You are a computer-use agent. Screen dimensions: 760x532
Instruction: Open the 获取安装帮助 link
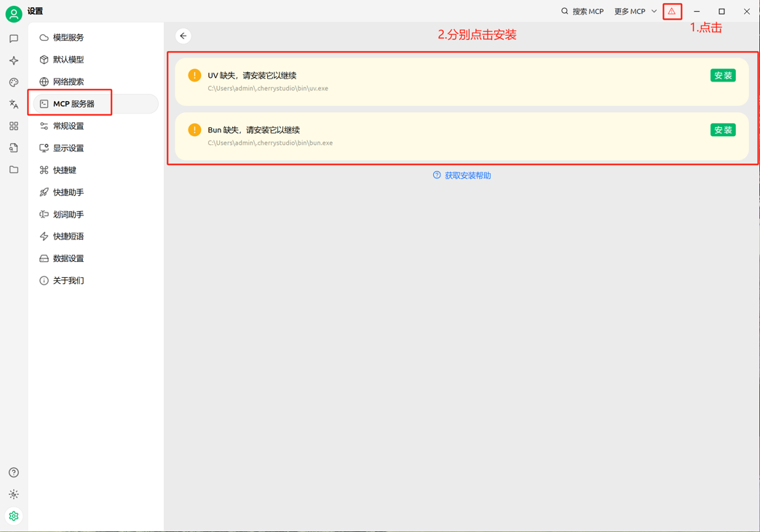tap(462, 175)
